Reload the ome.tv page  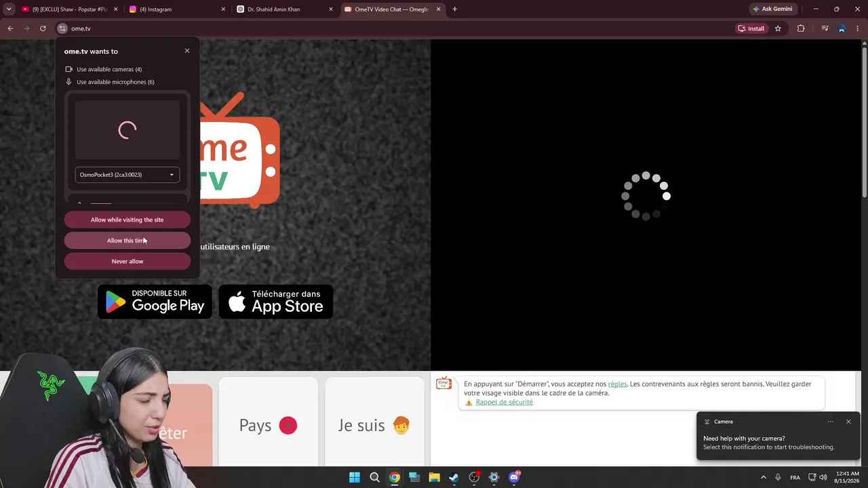(x=43, y=28)
